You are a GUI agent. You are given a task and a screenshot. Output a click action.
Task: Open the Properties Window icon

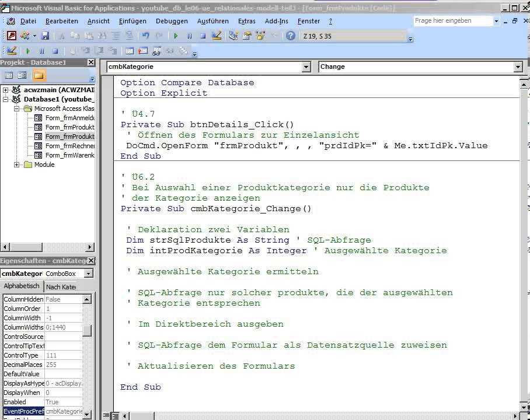(x=247, y=36)
